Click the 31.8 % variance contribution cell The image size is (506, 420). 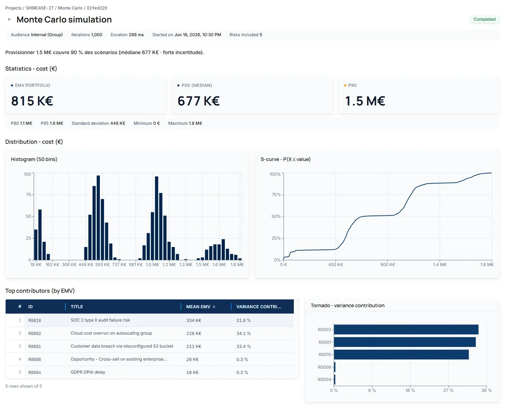243,321
